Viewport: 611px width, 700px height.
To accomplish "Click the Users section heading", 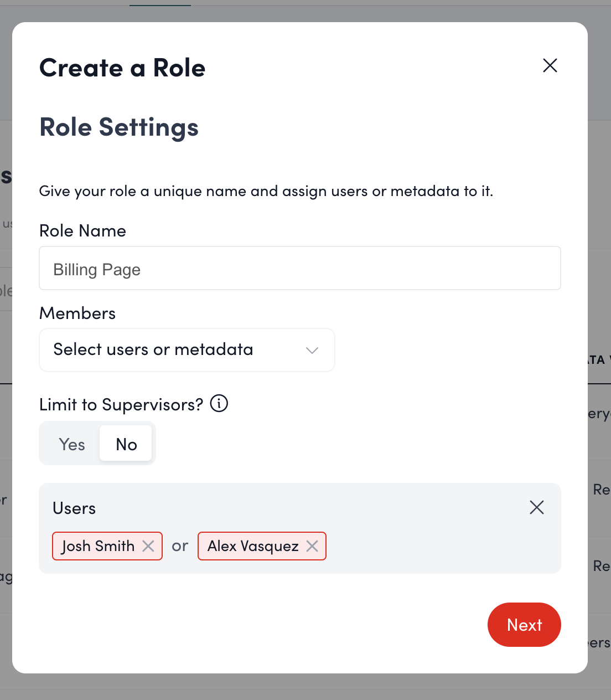I will click(74, 508).
